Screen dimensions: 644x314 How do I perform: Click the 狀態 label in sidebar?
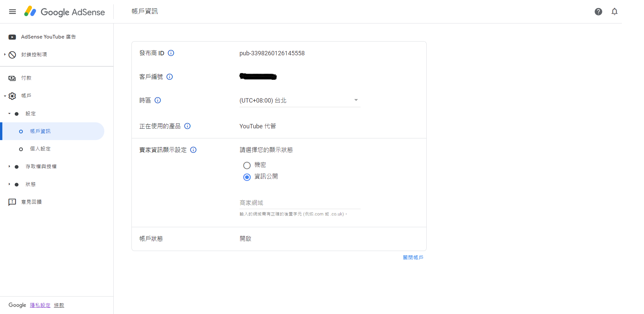click(x=31, y=184)
